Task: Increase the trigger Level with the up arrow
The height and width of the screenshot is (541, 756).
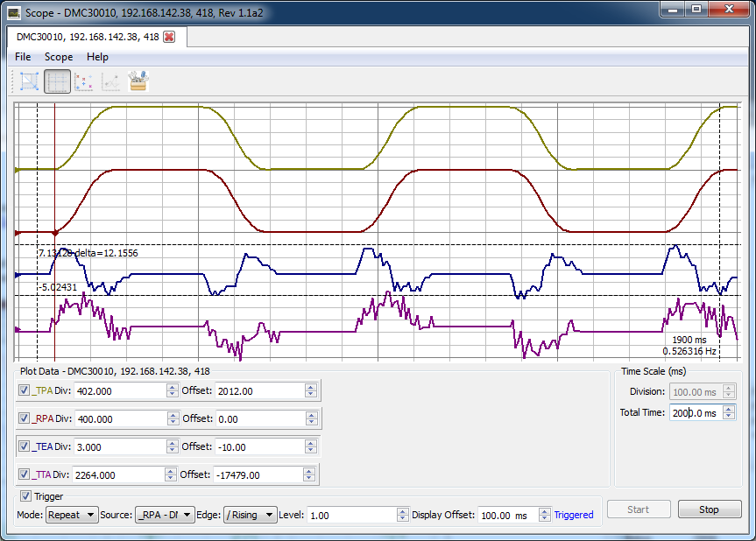Action: [403, 511]
